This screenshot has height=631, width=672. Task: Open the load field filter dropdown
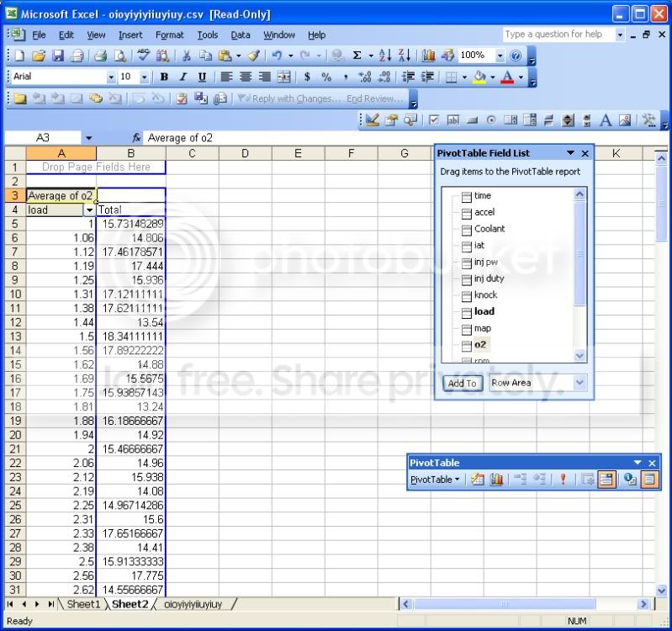tap(89, 210)
